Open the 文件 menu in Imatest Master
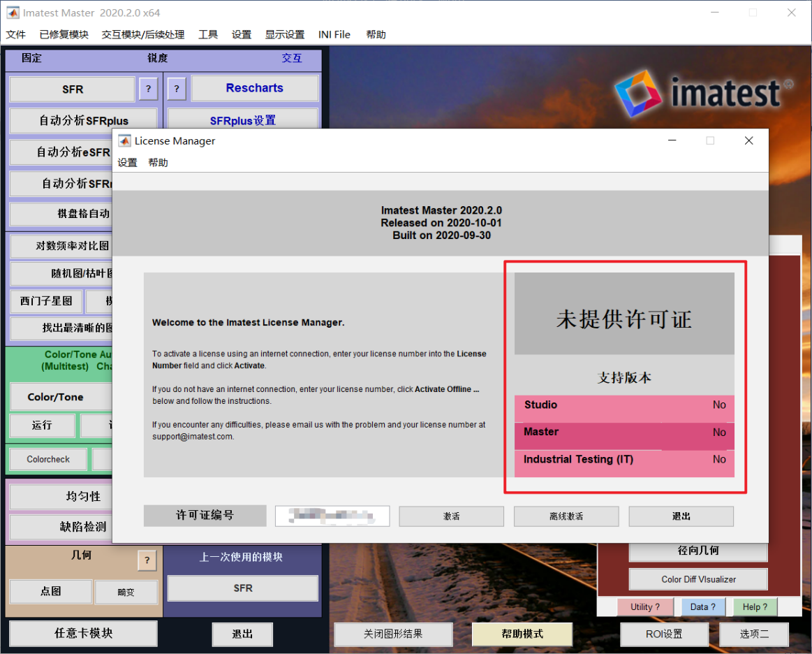The height and width of the screenshot is (654, 812). click(x=15, y=35)
